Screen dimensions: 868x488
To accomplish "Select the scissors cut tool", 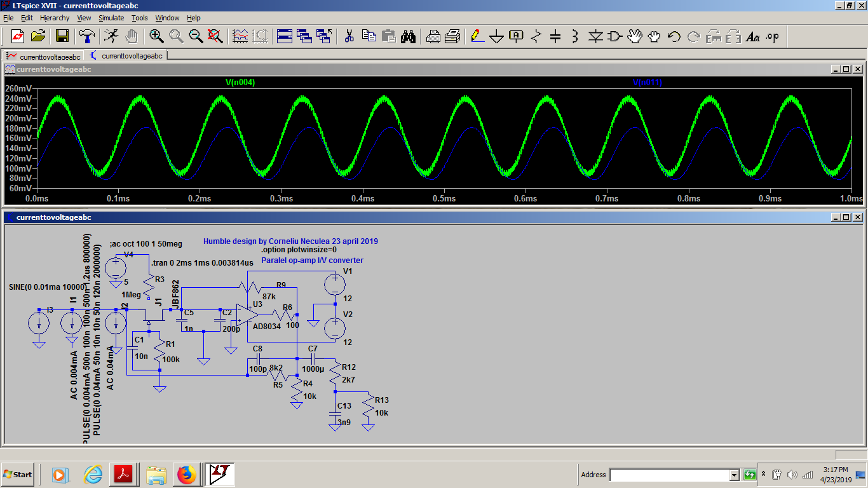I will pyautogui.click(x=349, y=36).
